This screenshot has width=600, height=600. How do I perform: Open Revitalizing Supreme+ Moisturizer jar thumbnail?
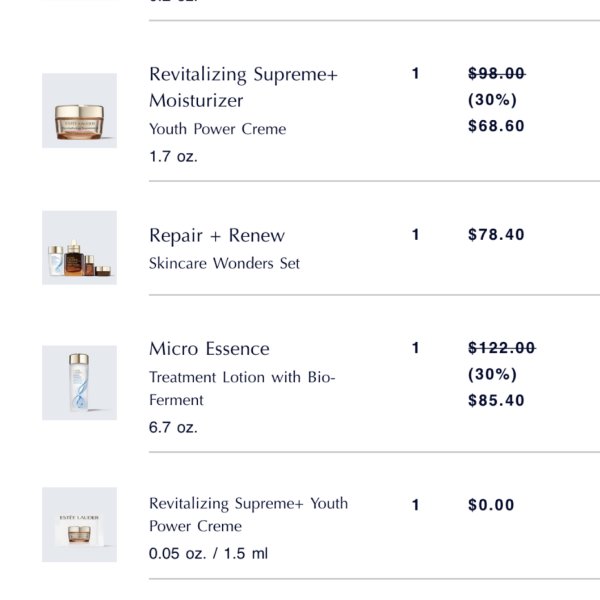80,111
